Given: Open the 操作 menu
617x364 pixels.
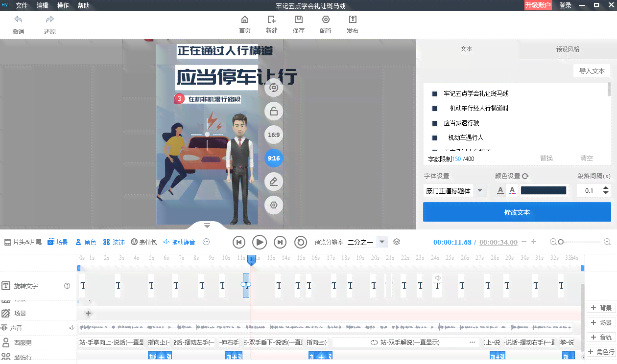Looking at the screenshot, I should pos(63,5).
